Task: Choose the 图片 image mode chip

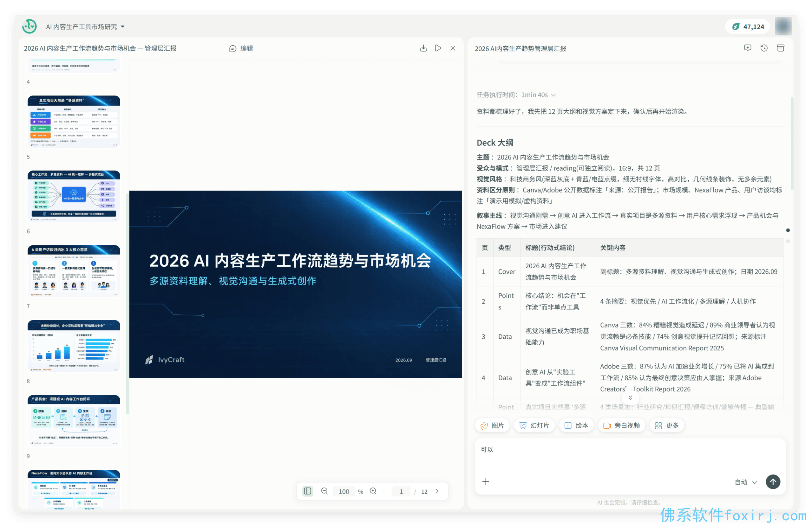Action: coord(492,425)
